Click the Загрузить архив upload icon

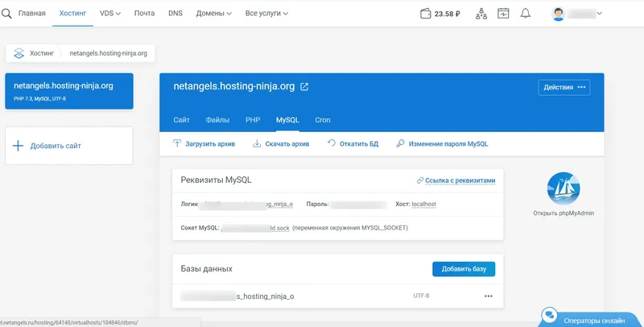(x=177, y=143)
